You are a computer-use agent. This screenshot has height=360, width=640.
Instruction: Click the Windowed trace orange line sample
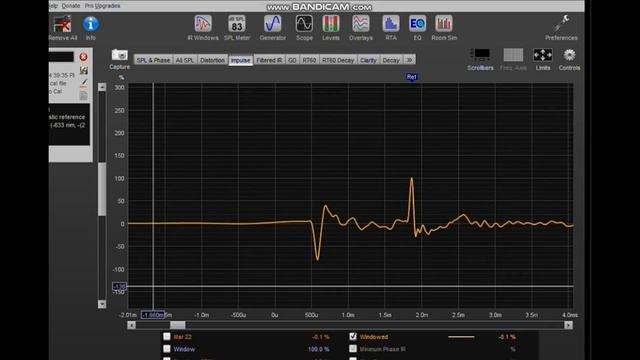[461, 337]
